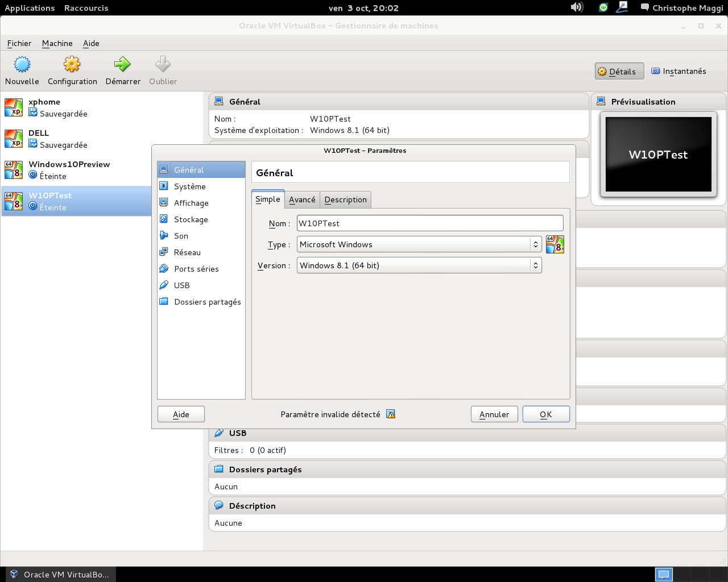Open the Fichier menu
The height and width of the screenshot is (582, 728).
coord(19,43)
